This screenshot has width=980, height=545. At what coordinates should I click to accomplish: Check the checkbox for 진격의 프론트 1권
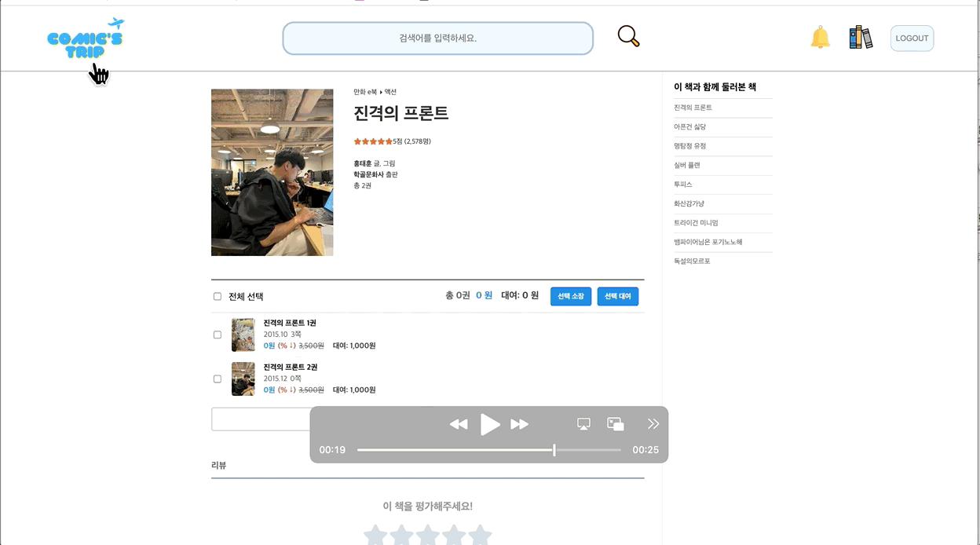point(217,335)
